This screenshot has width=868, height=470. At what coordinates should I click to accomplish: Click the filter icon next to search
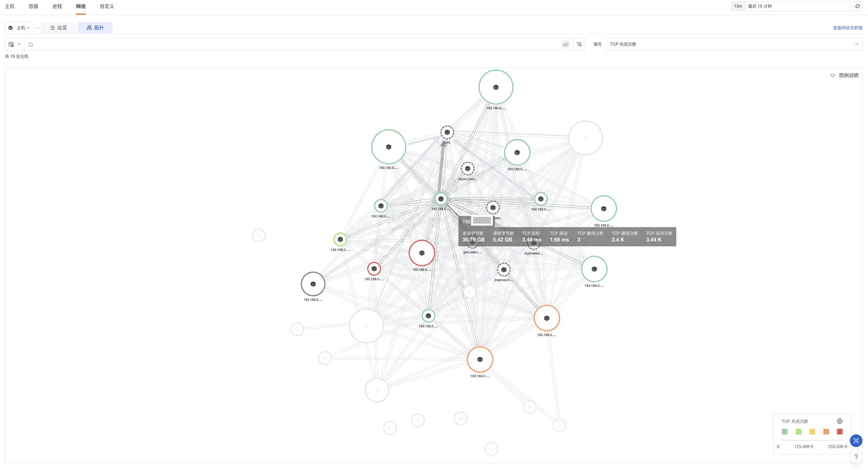click(579, 44)
